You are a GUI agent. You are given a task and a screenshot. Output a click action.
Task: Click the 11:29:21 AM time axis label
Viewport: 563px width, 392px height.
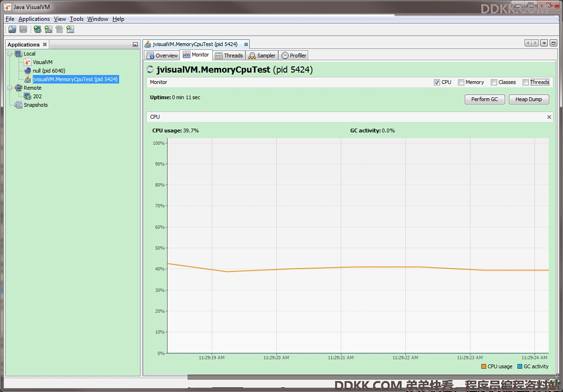tap(341, 357)
